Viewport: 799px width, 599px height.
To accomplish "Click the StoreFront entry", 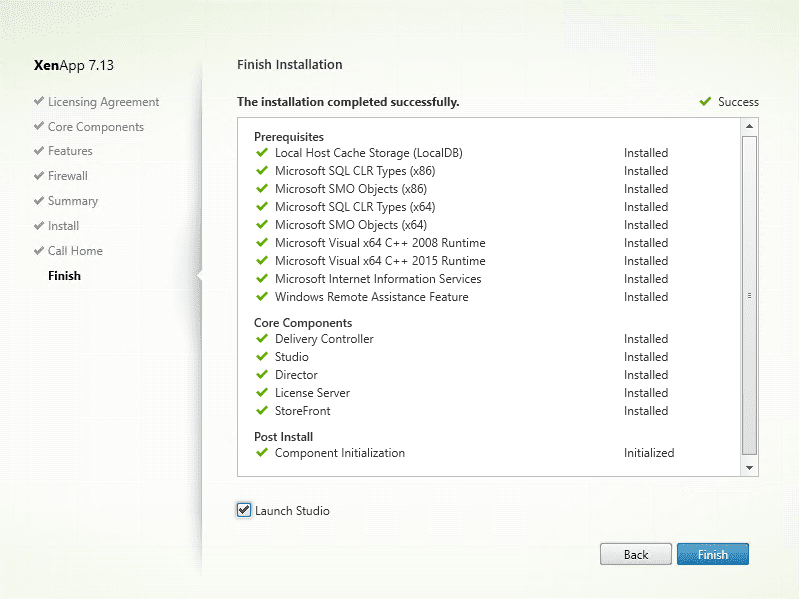I will (x=303, y=411).
